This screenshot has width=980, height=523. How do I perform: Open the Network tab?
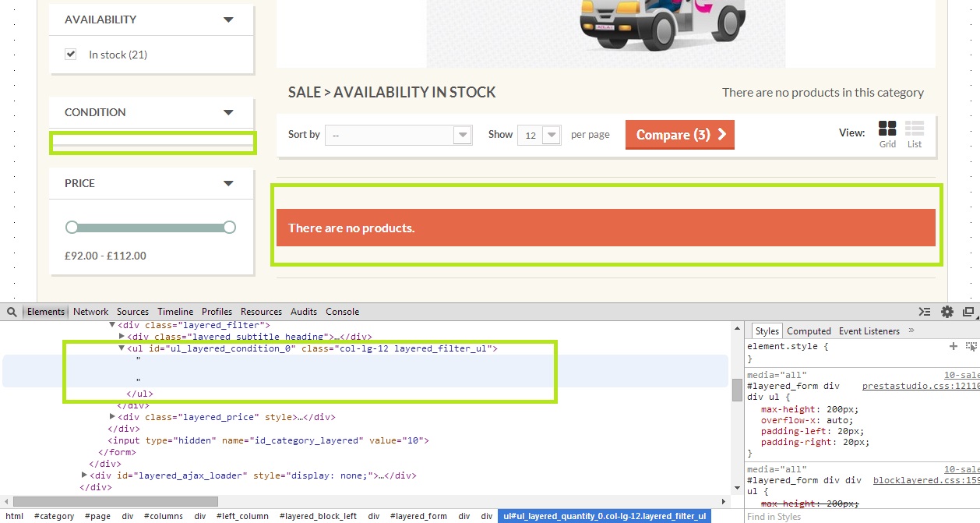click(x=90, y=312)
